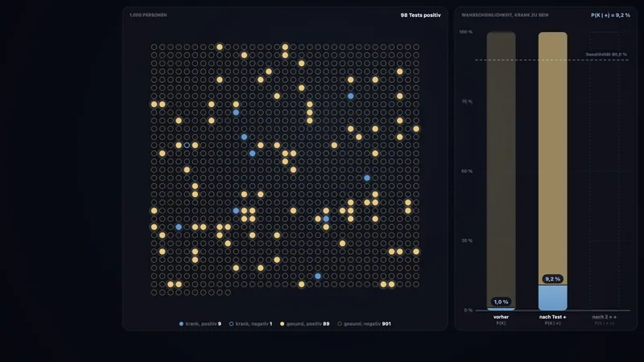This screenshot has height=362, width=644.
Task: Click the hollow 'krank, negativ' legend circle
Action: [231, 324]
